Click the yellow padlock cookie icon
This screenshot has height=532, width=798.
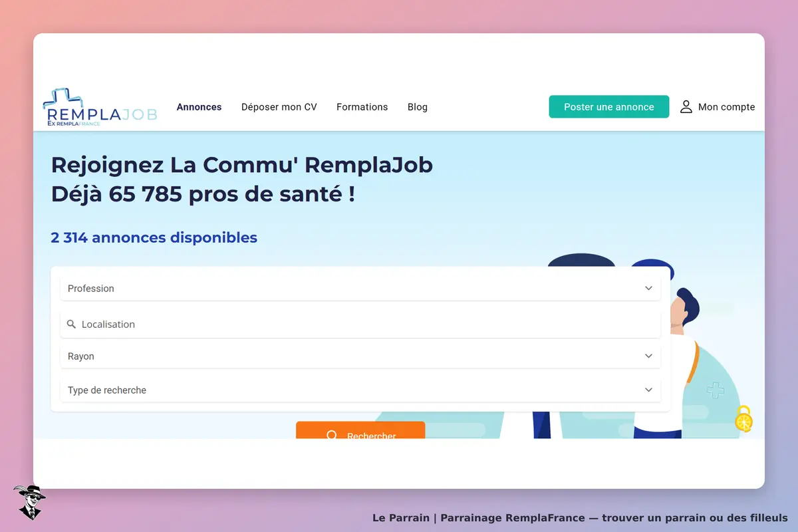743,419
